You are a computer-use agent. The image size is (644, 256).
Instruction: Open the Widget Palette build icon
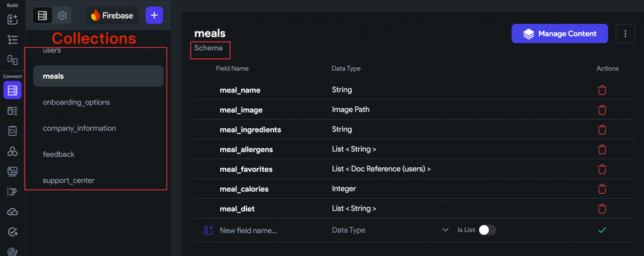pyautogui.click(x=12, y=19)
